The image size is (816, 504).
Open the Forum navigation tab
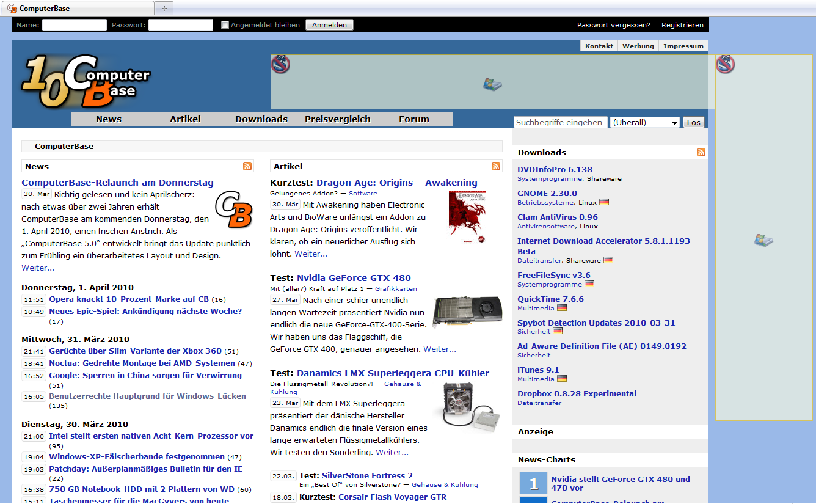414,119
